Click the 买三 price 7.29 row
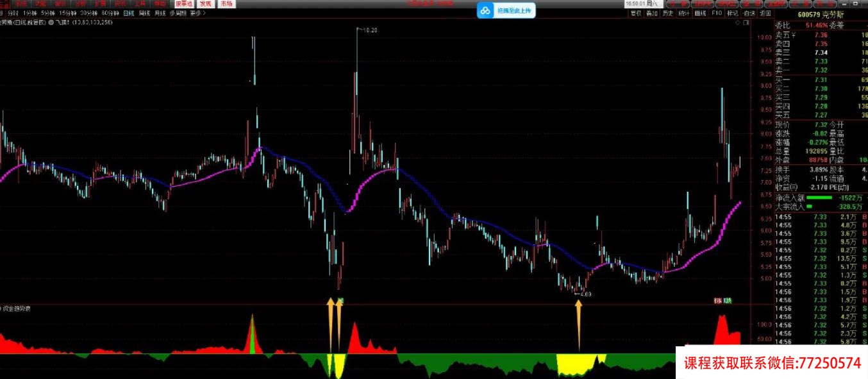 click(x=821, y=97)
